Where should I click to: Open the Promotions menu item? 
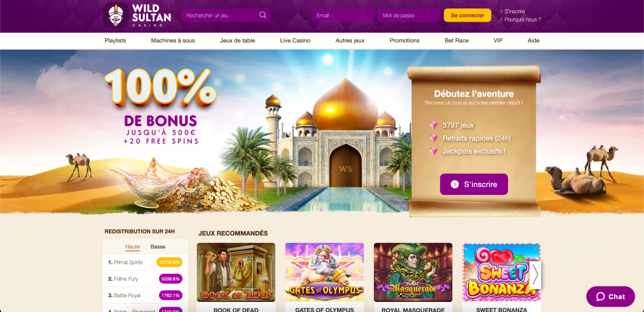405,41
